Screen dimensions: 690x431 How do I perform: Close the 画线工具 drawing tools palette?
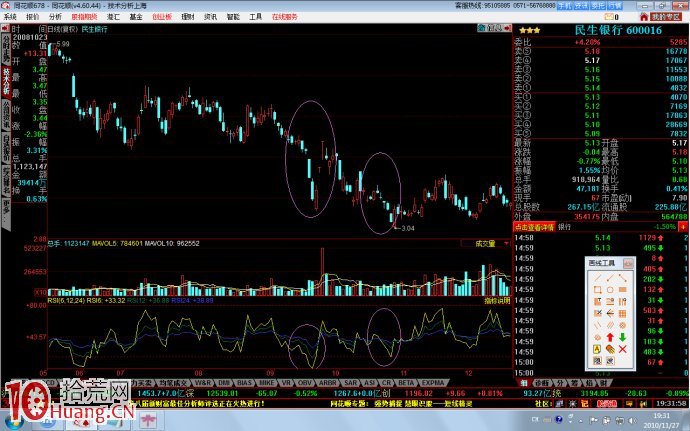(x=629, y=263)
